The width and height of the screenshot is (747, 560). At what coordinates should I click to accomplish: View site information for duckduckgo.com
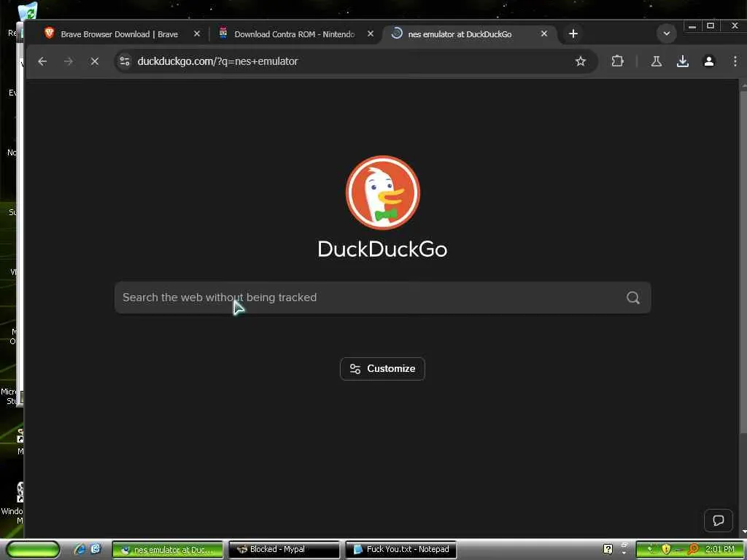tap(125, 61)
